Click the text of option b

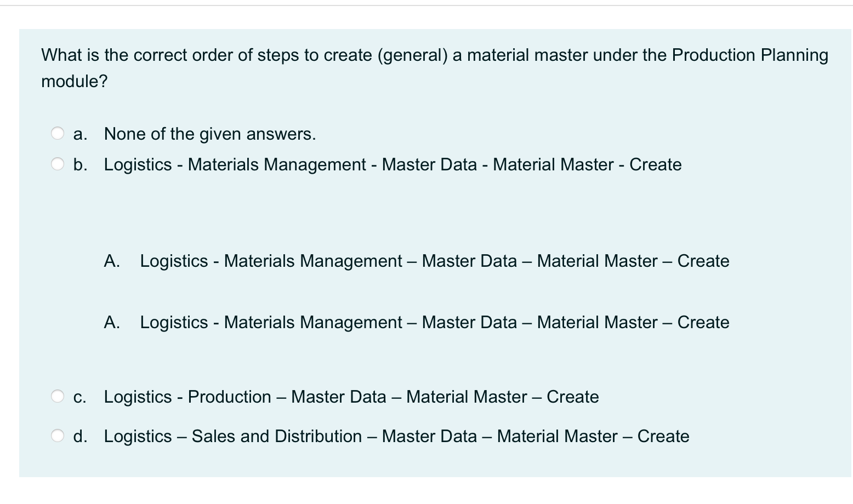[393, 164]
